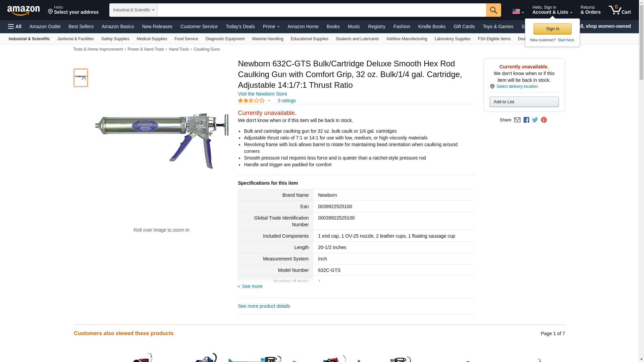Open Safety Supplies category

[x=115, y=39]
